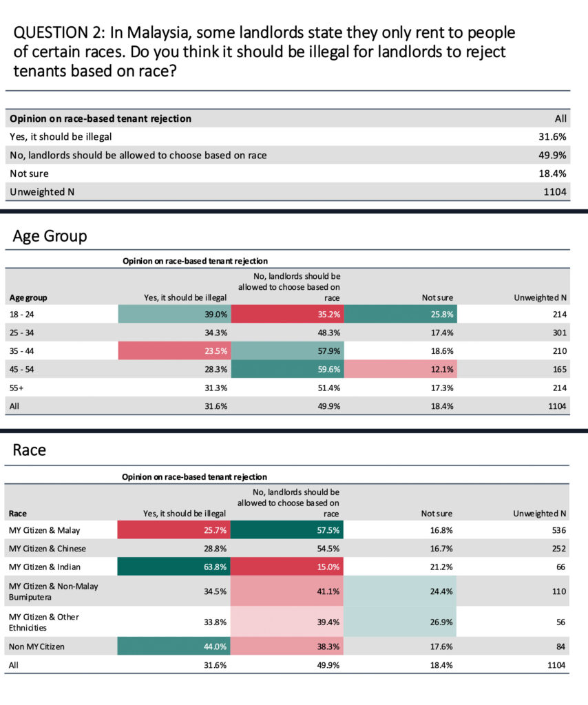This screenshot has height=705, width=588.
Task: Click the large "Race" section heading
Action: [x=30, y=450]
